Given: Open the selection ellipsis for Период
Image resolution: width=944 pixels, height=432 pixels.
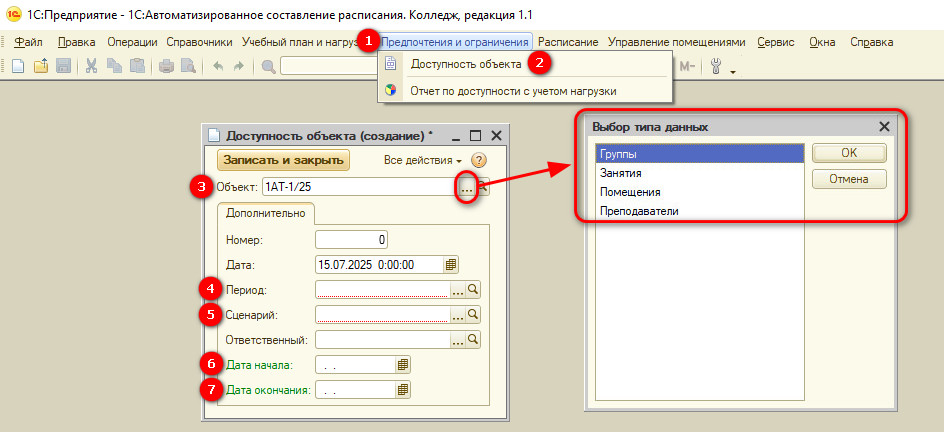Looking at the screenshot, I should click(x=458, y=290).
